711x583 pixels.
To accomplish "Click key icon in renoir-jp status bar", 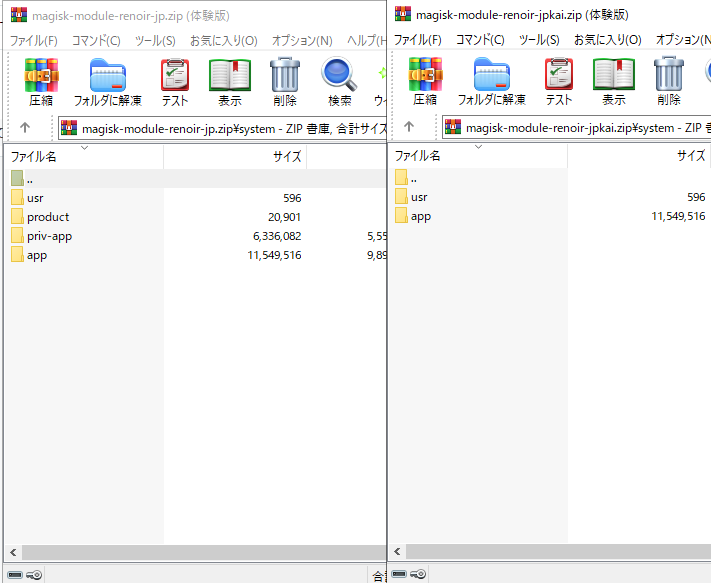I will click(x=34, y=575).
